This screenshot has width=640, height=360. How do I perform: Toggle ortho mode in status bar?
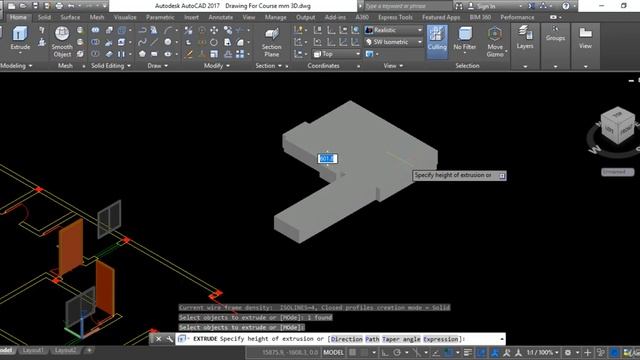[384, 352]
